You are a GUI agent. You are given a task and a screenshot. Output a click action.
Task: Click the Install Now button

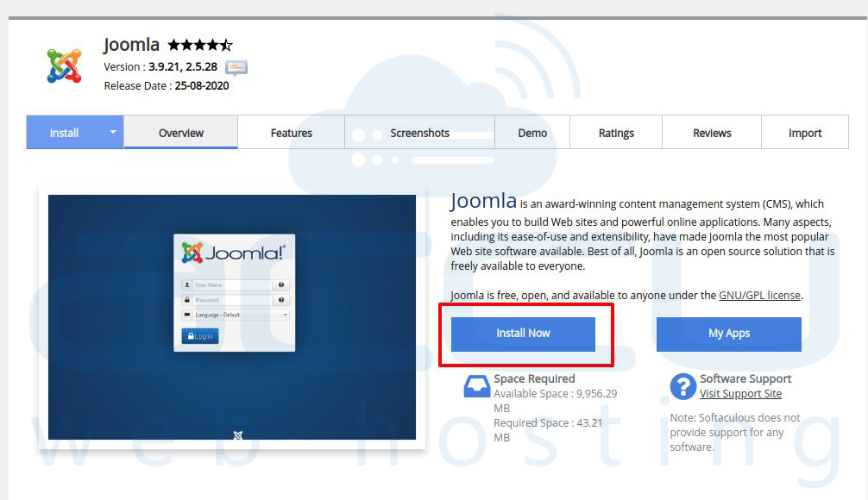click(523, 334)
